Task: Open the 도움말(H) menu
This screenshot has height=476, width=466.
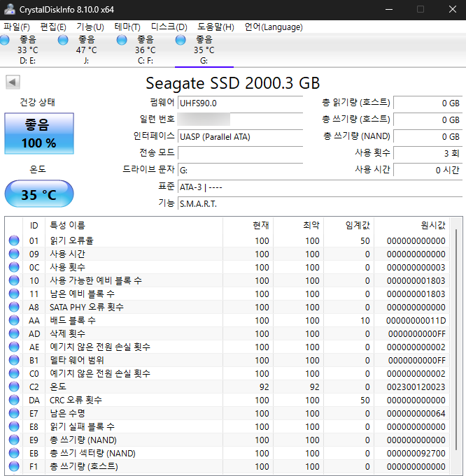Action: point(216,27)
